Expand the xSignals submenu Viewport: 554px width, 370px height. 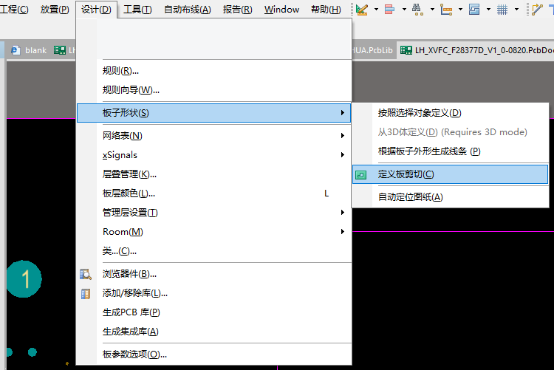[214, 155]
